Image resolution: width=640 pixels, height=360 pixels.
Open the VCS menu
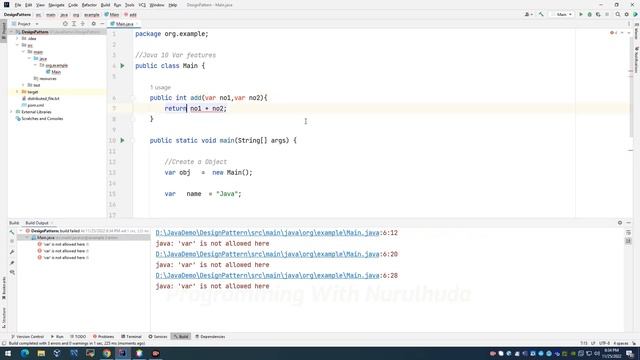pyautogui.click(x=142, y=5)
